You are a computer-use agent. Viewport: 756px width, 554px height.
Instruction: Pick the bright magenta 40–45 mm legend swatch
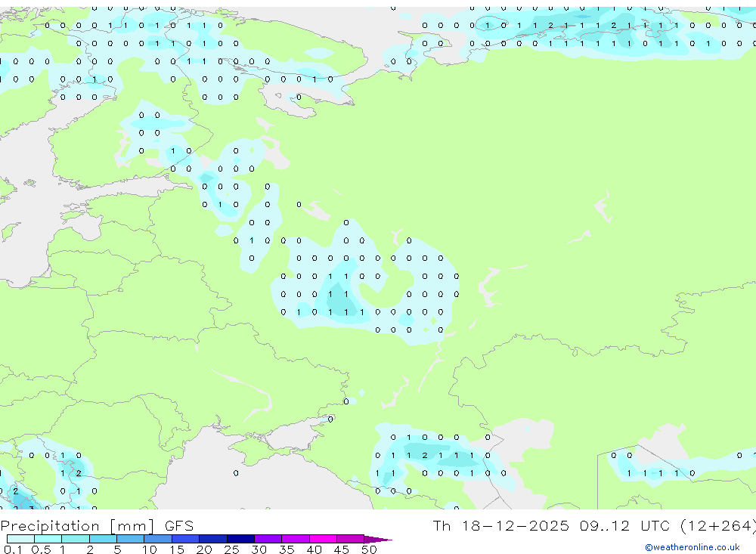point(323,539)
